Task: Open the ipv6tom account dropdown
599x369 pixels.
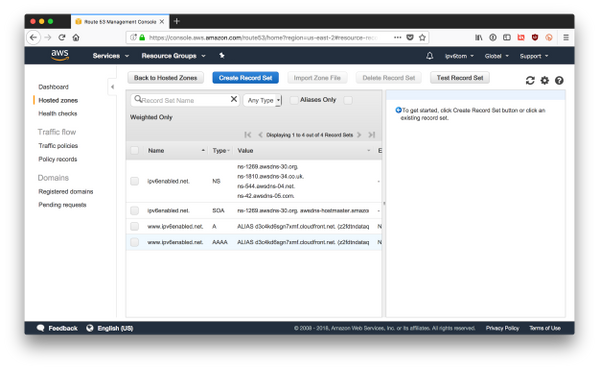Action: coord(459,56)
